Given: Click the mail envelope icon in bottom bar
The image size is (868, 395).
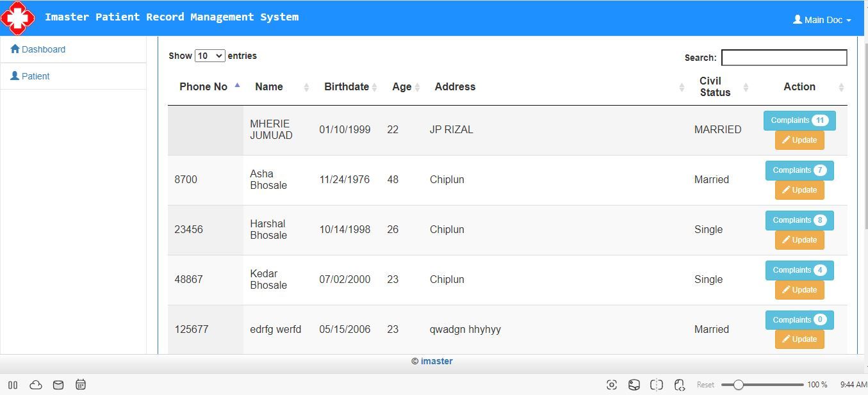Looking at the screenshot, I should pos(58,385).
